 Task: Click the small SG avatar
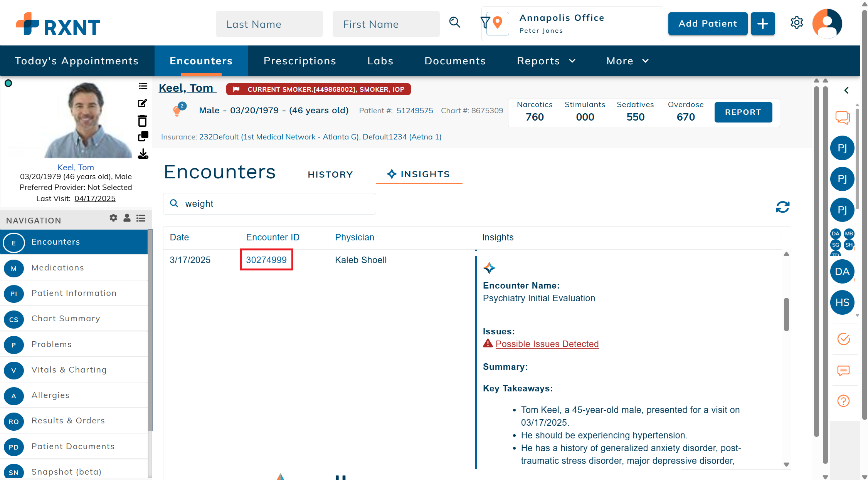tap(836, 245)
